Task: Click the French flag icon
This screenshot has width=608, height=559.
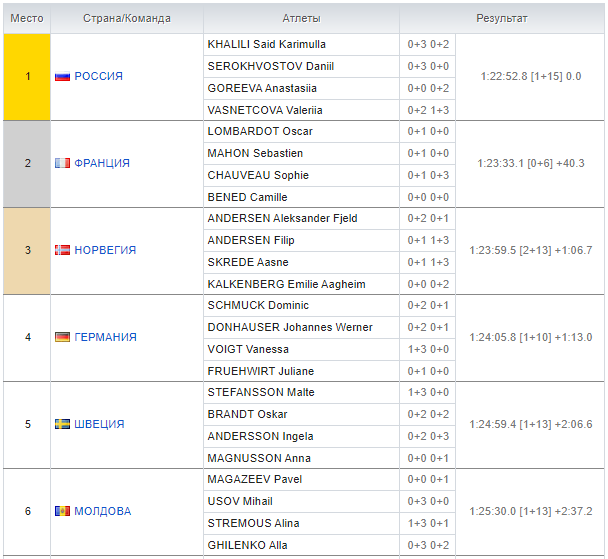Action: click(62, 164)
